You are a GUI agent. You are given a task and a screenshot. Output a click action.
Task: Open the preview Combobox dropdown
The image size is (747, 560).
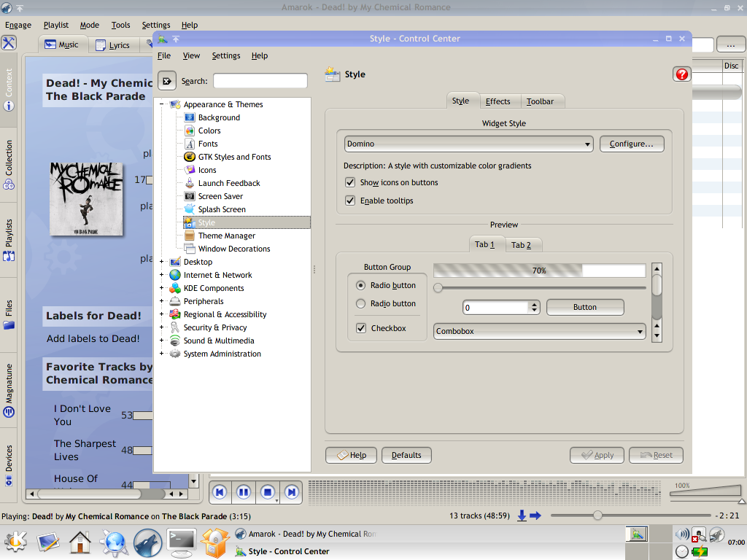coord(539,331)
